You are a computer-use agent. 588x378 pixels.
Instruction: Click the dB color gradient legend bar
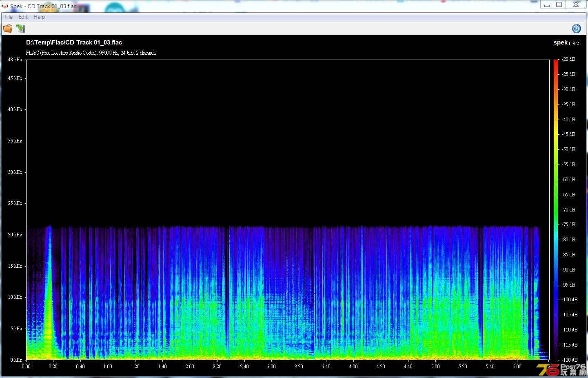556,210
